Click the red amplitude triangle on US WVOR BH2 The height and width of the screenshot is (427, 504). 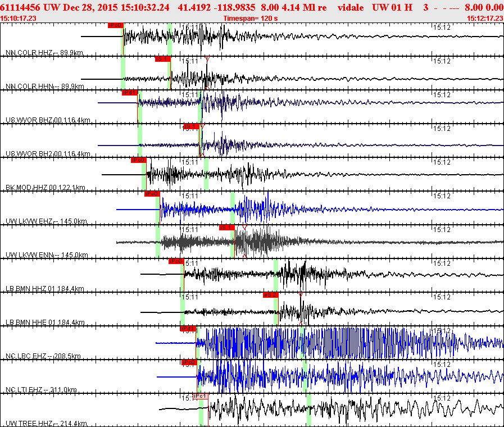[202, 126]
